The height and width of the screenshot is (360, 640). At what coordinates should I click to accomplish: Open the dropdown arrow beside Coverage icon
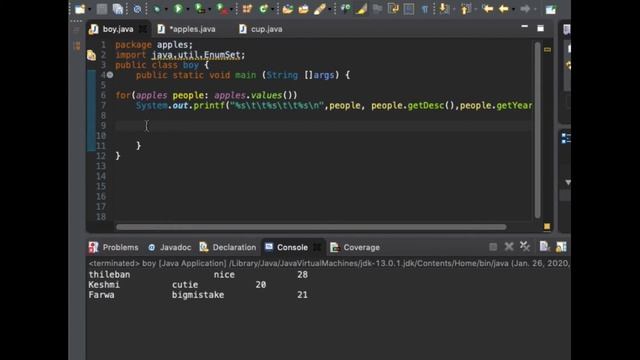209,9
